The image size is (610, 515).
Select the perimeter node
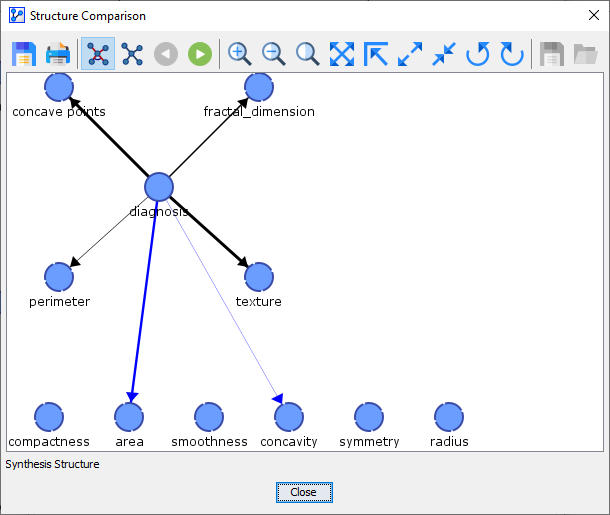coord(59,277)
